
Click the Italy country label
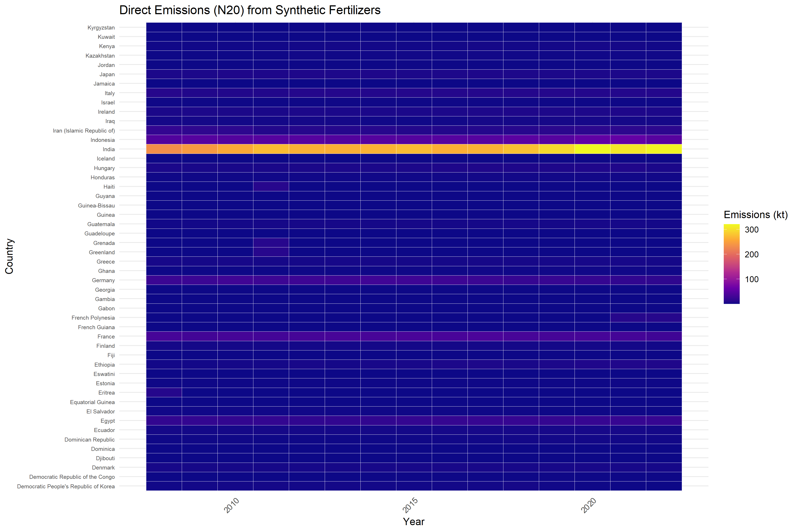click(110, 93)
